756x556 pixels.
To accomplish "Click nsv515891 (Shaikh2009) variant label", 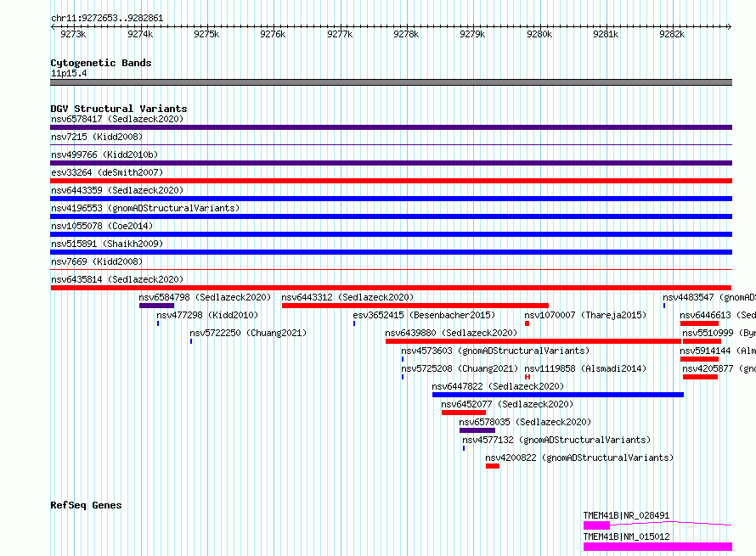I will tap(107, 244).
